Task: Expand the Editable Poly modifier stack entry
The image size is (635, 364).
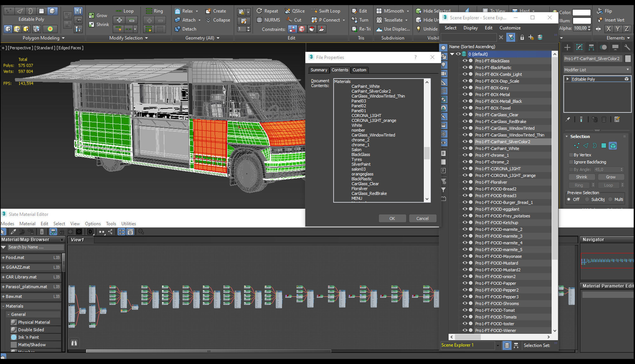Action: pos(568,79)
